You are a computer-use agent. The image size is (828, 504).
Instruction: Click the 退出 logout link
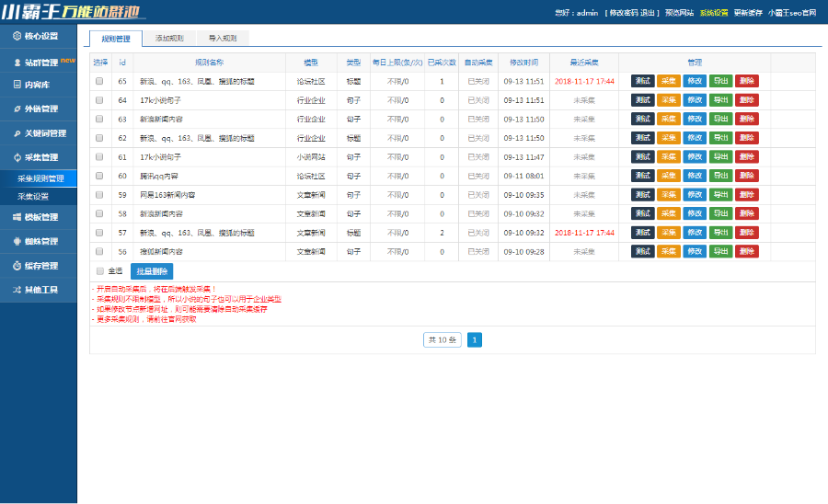tap(649, 13)
